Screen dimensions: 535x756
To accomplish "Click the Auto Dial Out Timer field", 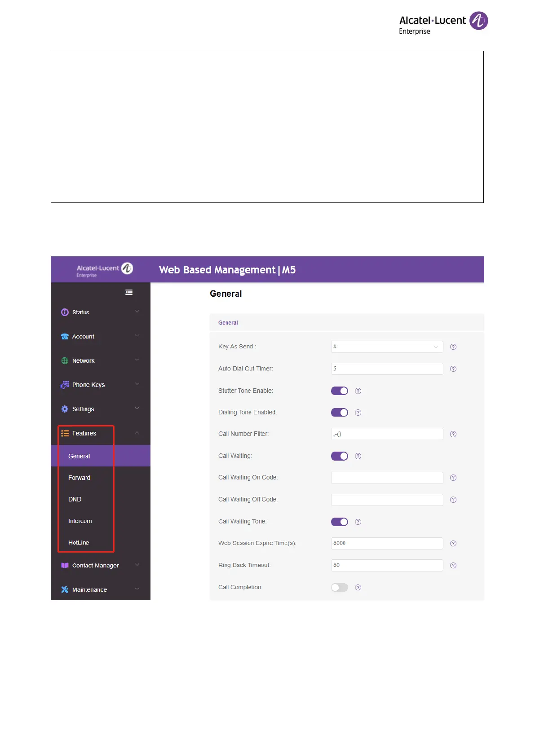I will pos(387,369).
